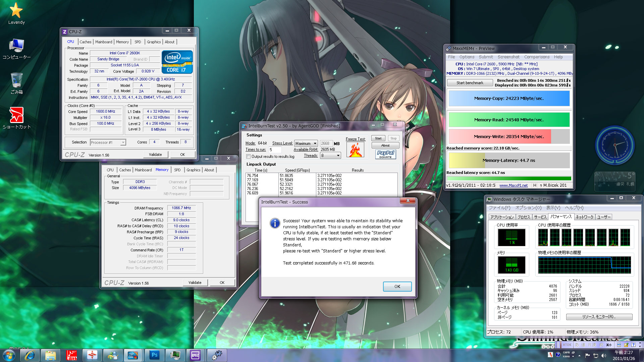Show hidden tray icons arrow
Viewport: 644px width, 362px height.
coord(579,355)
